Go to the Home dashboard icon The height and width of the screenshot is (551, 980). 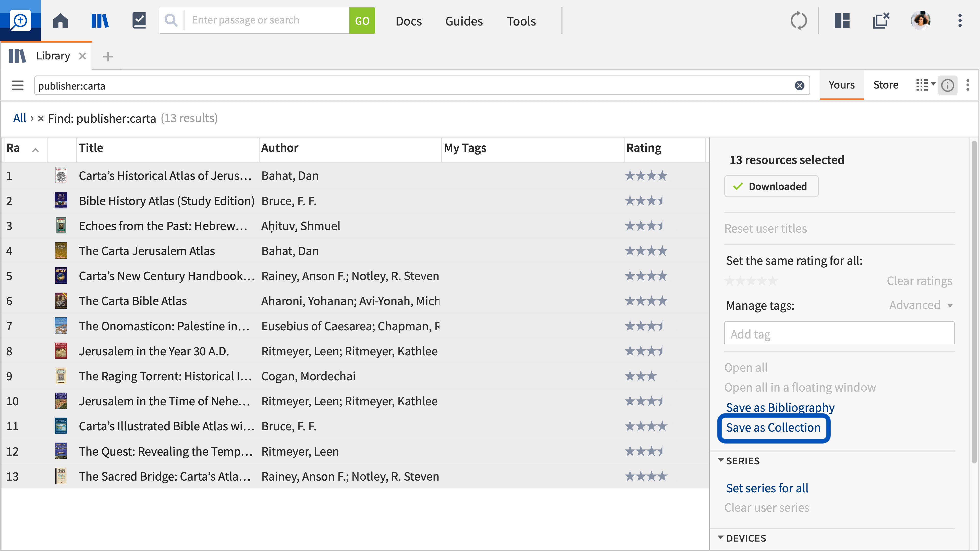(60, 20)
